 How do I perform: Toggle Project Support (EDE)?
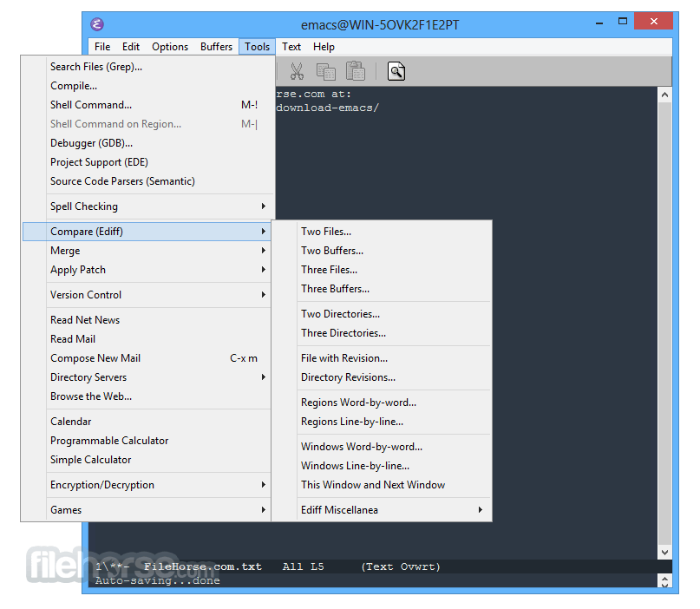tap(147, 162)
